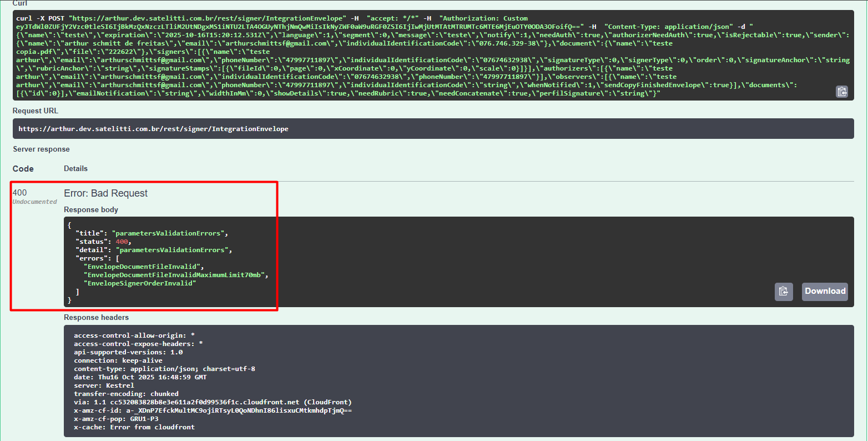Click the "Response body" label
The image size is (868, 441).
tap(91, 210)
